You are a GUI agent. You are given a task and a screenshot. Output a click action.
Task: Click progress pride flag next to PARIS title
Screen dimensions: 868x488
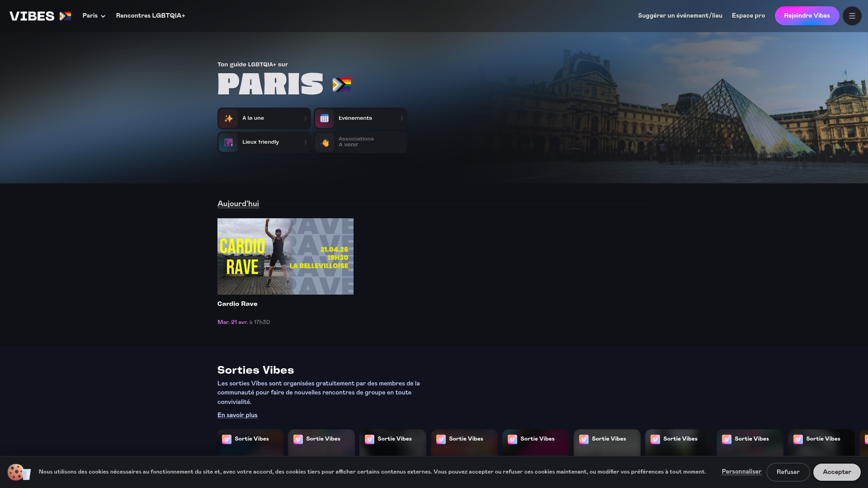point(342,84)
